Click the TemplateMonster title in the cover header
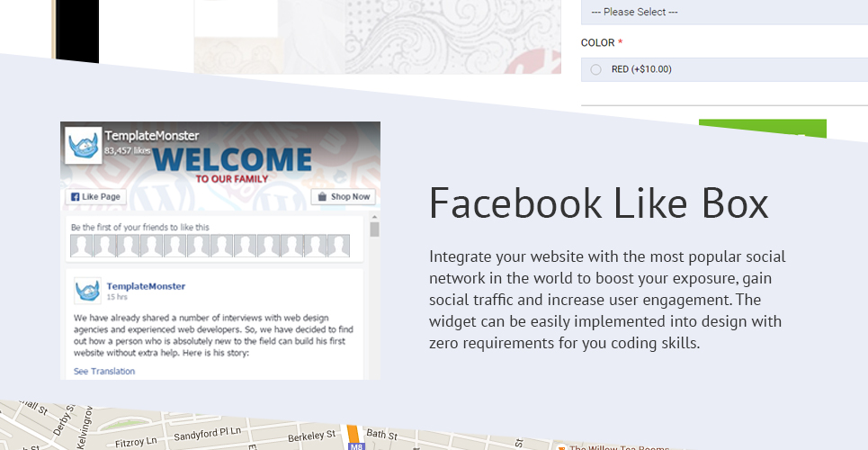The image size is (868, 450). coord(152,136)
